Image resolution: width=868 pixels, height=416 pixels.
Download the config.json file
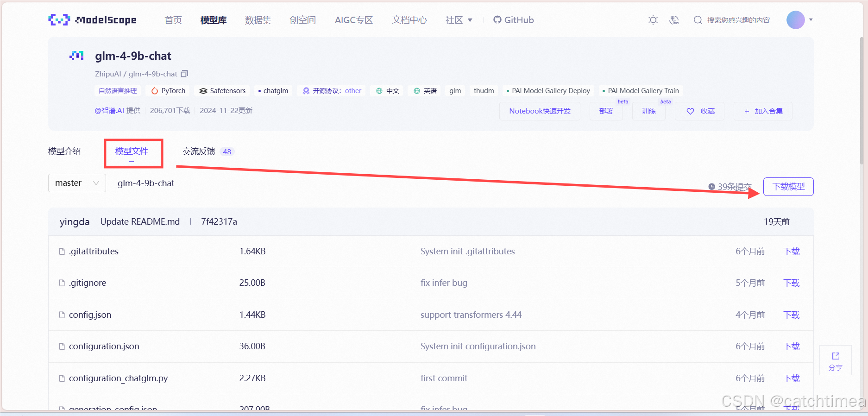pyautogui.click(x=792, y=315)
